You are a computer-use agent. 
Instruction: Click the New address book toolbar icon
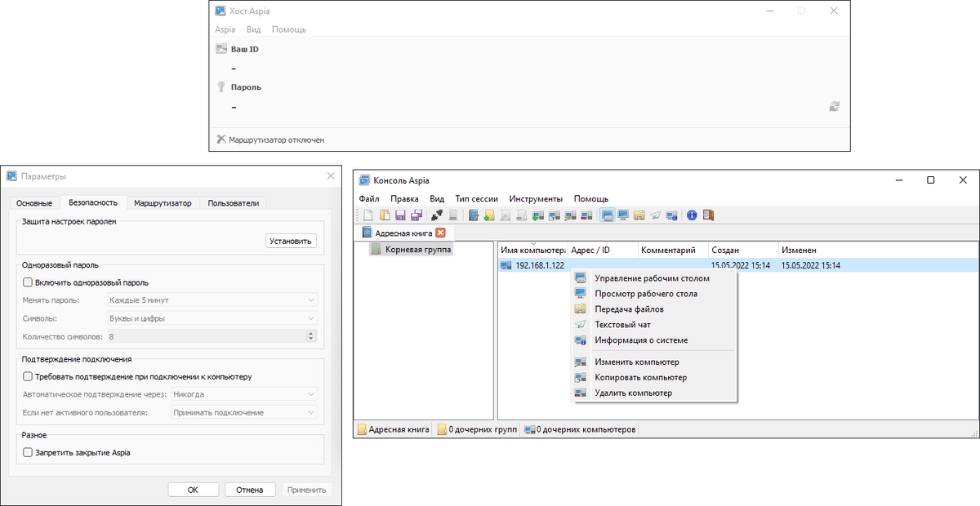(x=368, y=215)
